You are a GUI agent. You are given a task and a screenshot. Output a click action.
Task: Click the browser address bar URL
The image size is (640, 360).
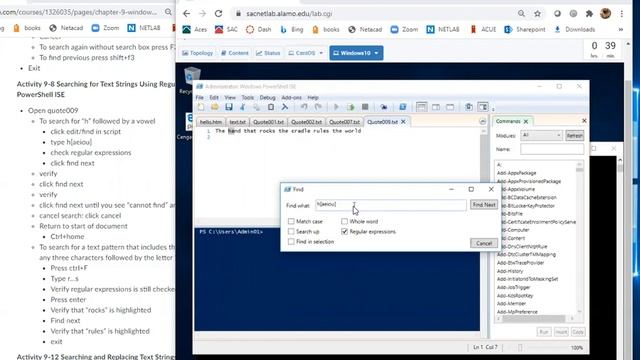click(x=289, y=13)
